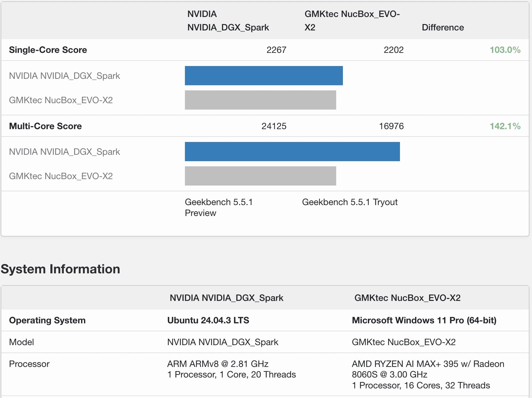Screen dimensions: 532x398
Task: Click the gray multi-core bar for NucBox_EVO-X2
Action: tap(260, 176)
